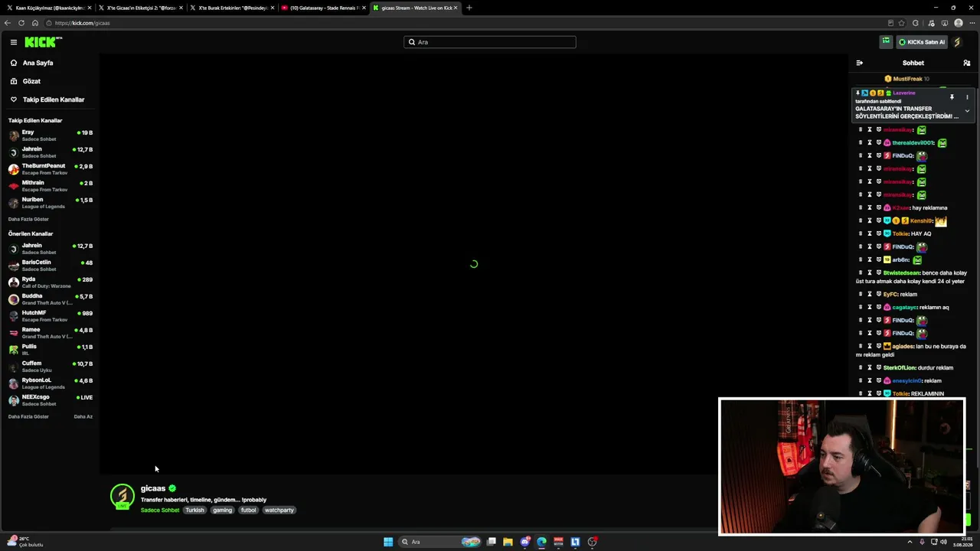Image resolution: width=980 pixels, height=551 pixels.
Task: Switch to Gicaas'ın Etiketçisi X tab
Action: click(141, 8)
